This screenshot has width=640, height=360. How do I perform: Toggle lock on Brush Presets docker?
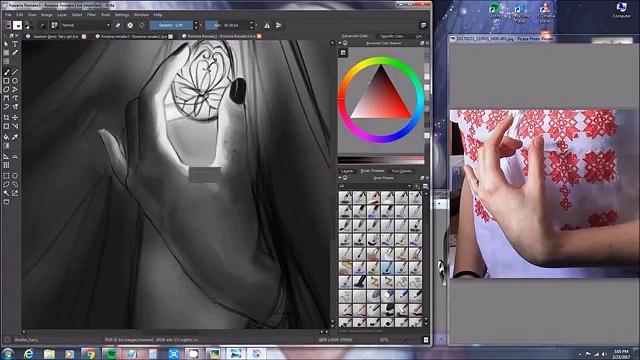point(345,178)
